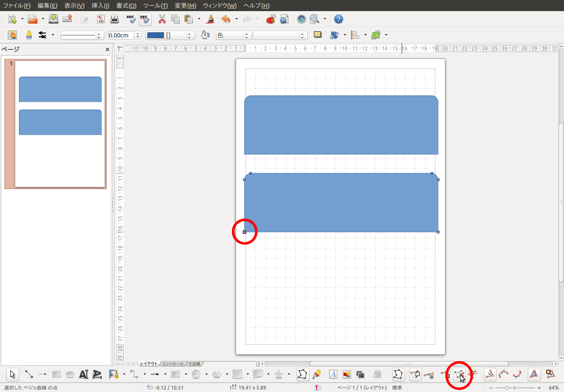The width and height of the screenshot is (564, 392).
Task: Click the Split Curve icon in points toolbar
Action: 459,374
